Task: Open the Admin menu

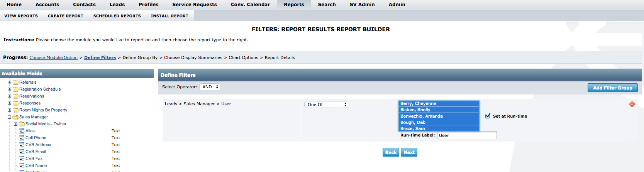Action: pyautogui.click(x=397, y=5)
